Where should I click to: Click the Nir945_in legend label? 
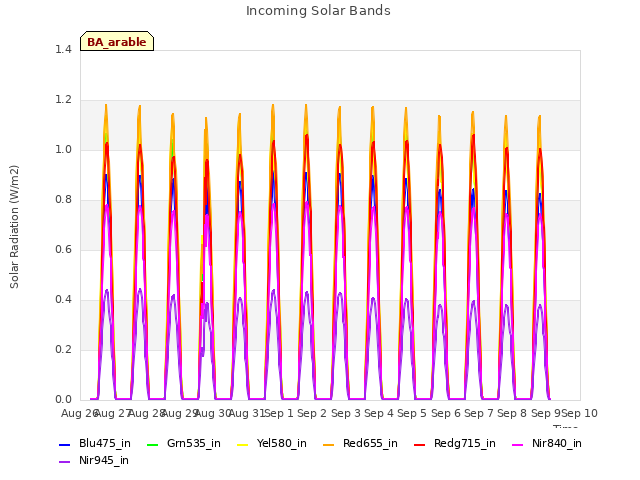coord(104,460)
